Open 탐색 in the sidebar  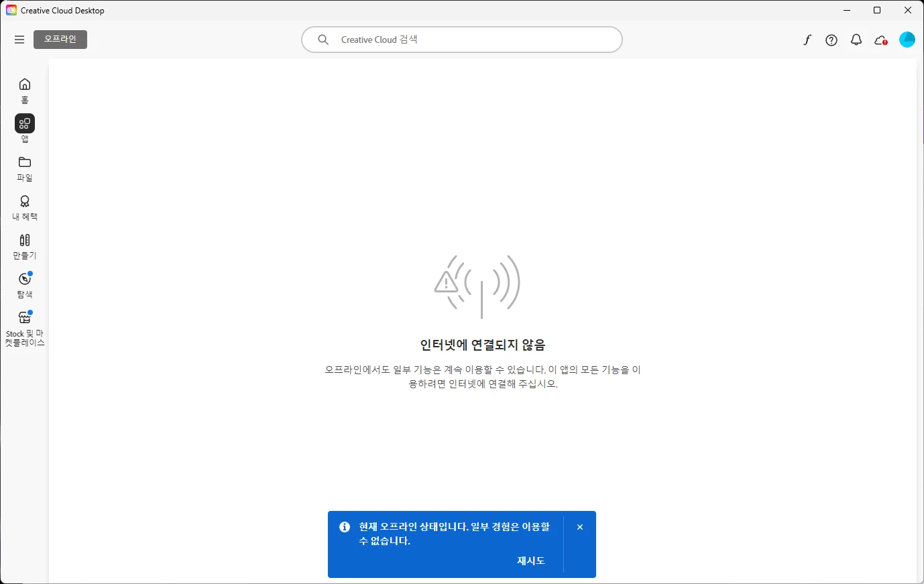coord(25,286)
